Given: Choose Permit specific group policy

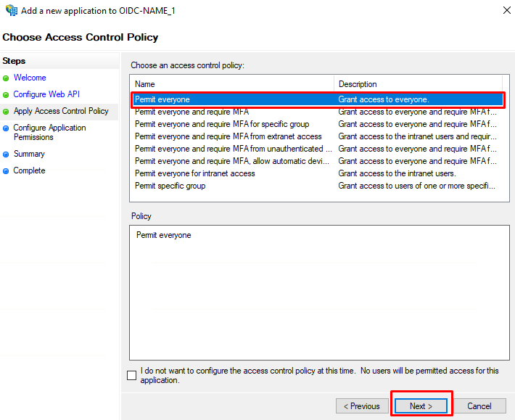Looking at the screenshot, I should click(317, 186).
